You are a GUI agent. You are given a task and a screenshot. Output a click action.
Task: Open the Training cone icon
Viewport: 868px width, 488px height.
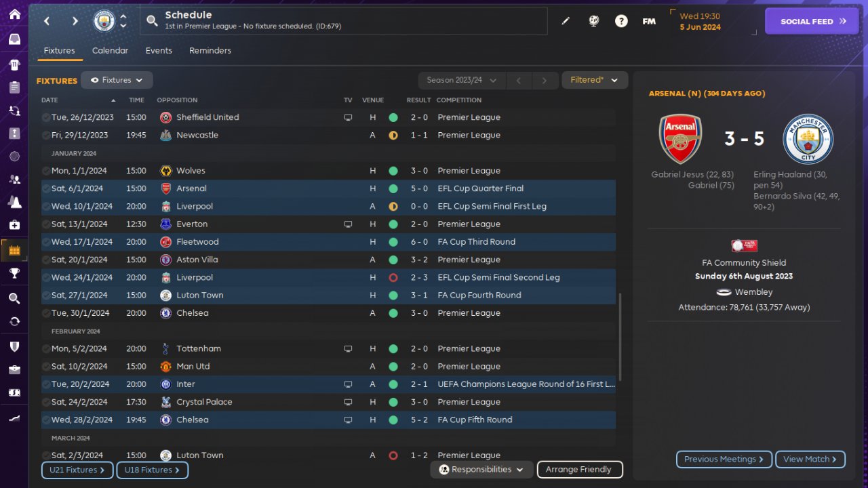coord(14,202)
